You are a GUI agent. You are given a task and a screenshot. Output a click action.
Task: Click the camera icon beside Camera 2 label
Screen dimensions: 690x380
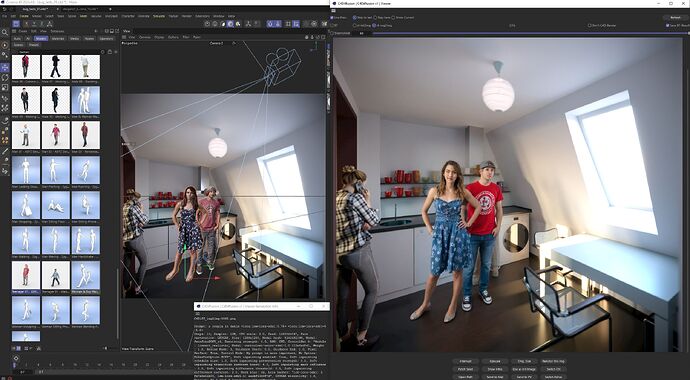234,43
